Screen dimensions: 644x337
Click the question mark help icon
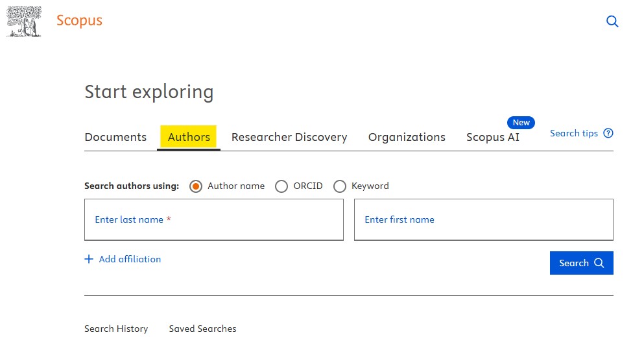(608, 133)
